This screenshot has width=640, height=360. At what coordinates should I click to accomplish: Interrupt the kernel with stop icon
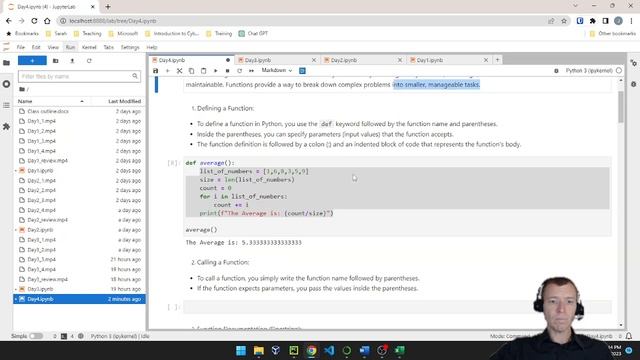click(227, 71)
